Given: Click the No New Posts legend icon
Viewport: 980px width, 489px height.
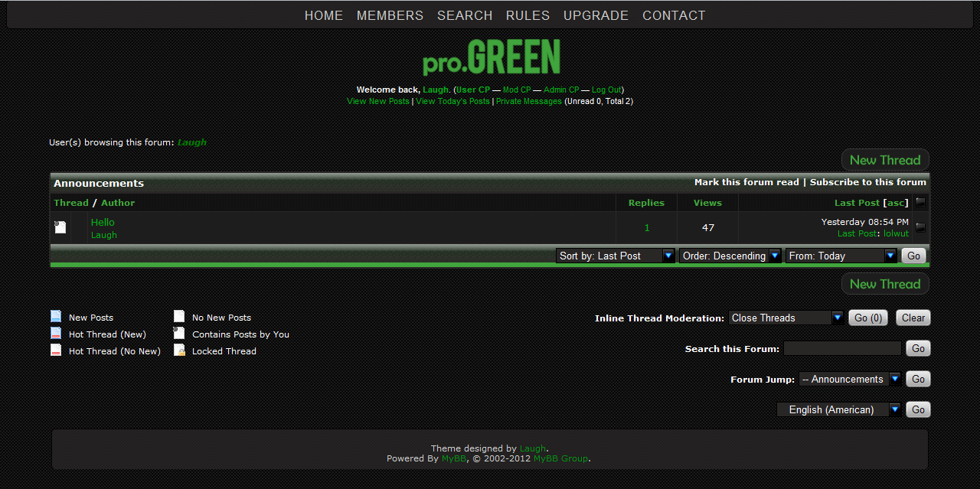Looking at the screenshot, I should click(179, 316).
